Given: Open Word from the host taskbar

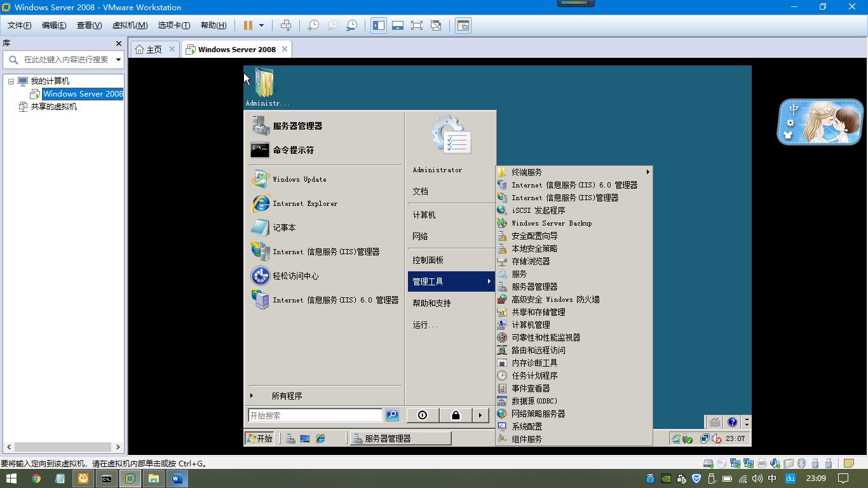Looking at the screenshot, I should click(x=177, y=478).
